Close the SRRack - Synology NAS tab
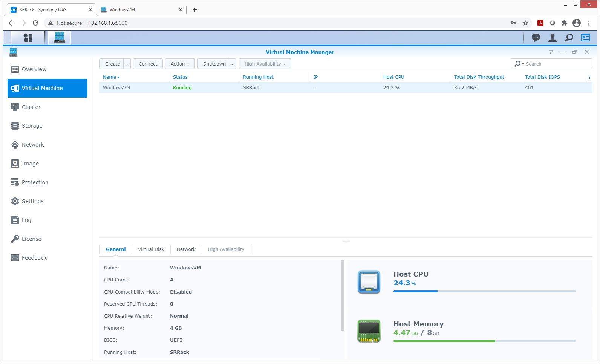 [x=90, y=10]
